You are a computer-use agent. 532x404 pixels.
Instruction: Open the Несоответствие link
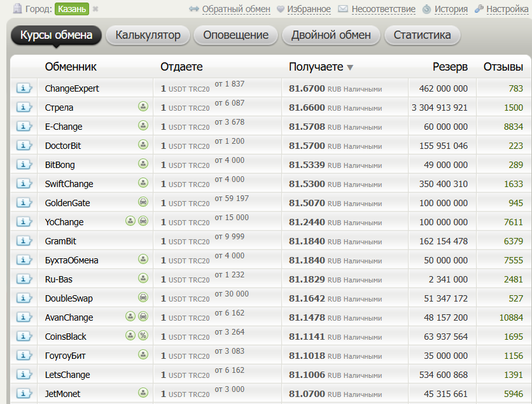tap(383, 9)
